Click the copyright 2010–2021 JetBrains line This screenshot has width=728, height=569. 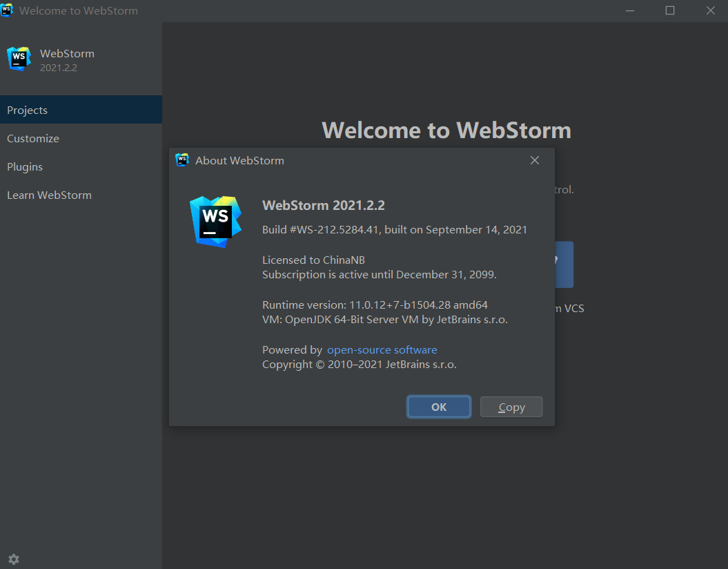(360, 364)
